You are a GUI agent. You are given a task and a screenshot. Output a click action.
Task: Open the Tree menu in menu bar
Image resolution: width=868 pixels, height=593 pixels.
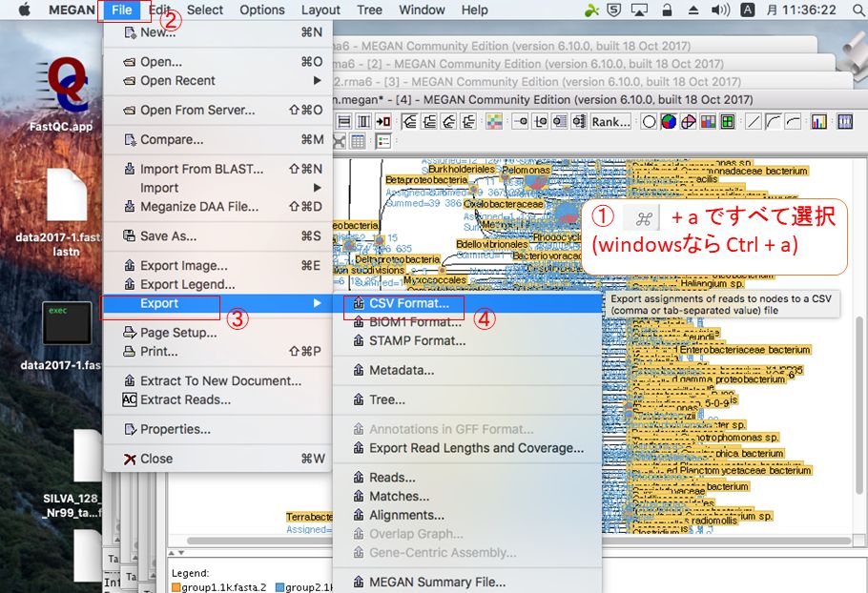click(369, 10)
